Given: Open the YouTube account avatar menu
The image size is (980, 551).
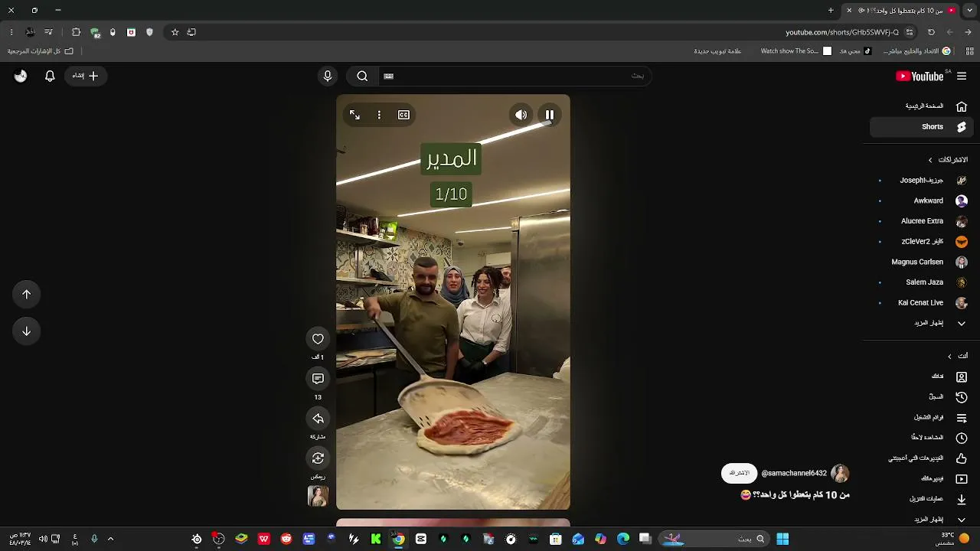Looking at the screenshot, I should (21, 76).
